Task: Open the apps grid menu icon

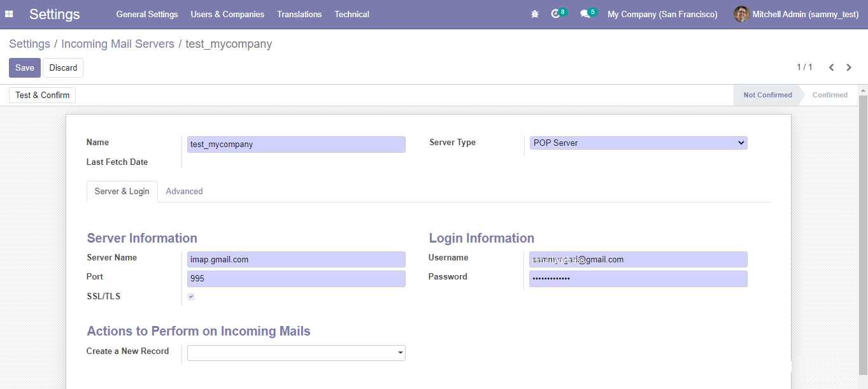Action: point(9,14)
